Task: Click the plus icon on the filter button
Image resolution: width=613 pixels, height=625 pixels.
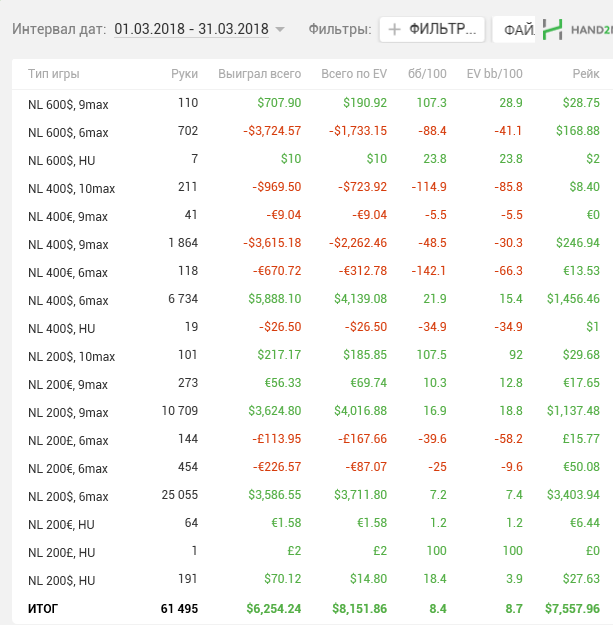Action: coord(395,30)
